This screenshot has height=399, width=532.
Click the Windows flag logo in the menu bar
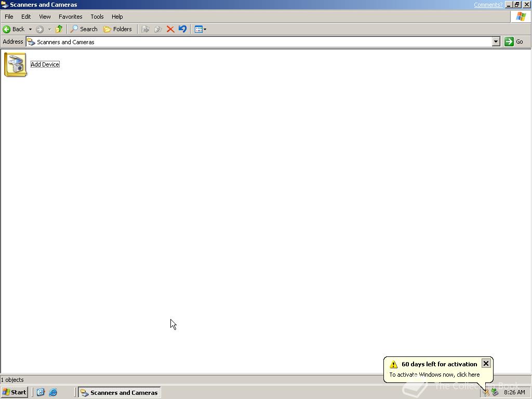pyautogui.click(x=521, y=17)
